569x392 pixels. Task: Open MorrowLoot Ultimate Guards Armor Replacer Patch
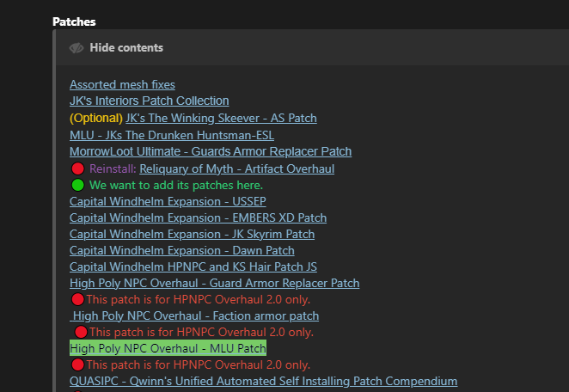coord(211,151)
